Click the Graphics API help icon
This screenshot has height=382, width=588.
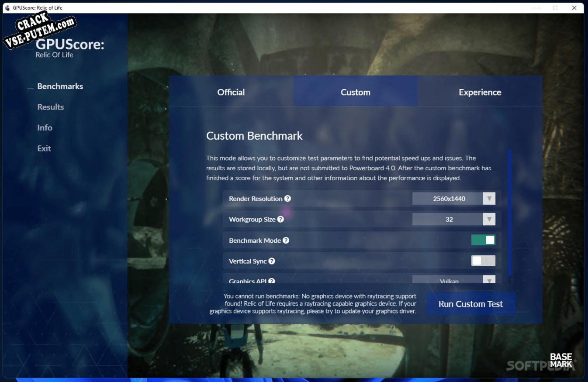click(272, 281)
